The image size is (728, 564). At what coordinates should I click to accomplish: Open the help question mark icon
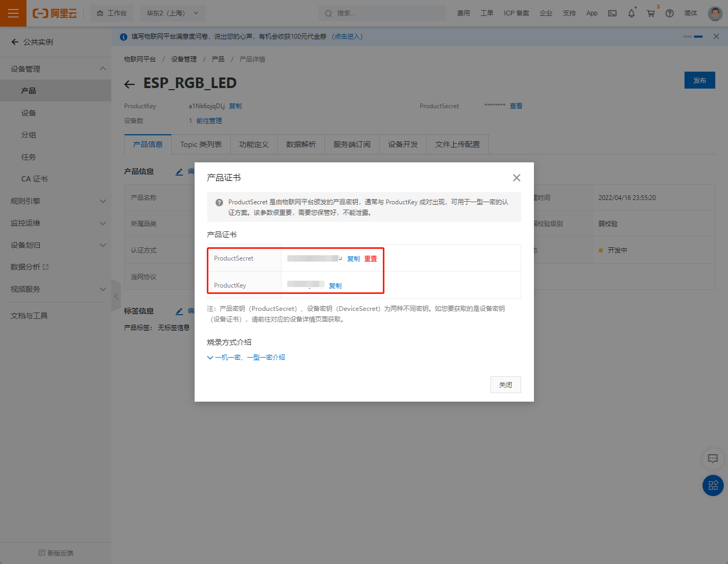pos(670,13)
